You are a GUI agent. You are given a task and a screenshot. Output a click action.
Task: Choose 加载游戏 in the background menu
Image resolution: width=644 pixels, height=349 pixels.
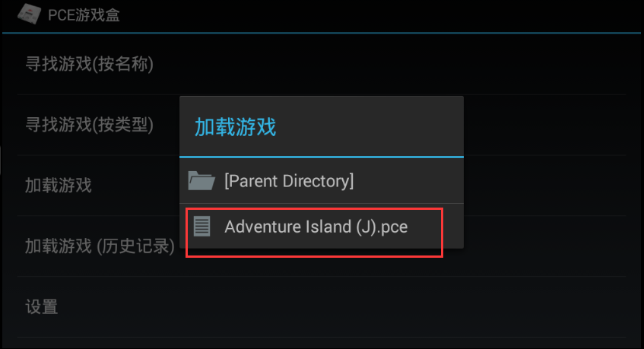click(59, 186)
